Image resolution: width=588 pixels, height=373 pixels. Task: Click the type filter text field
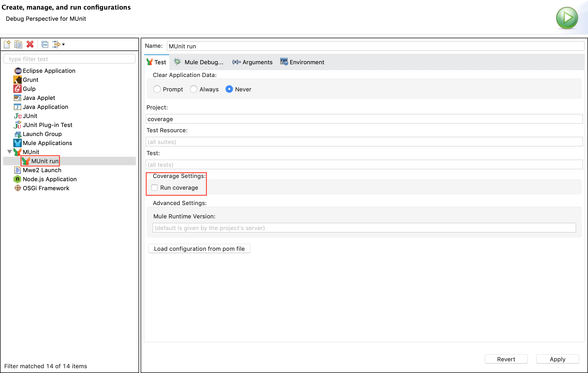[70, 59]
